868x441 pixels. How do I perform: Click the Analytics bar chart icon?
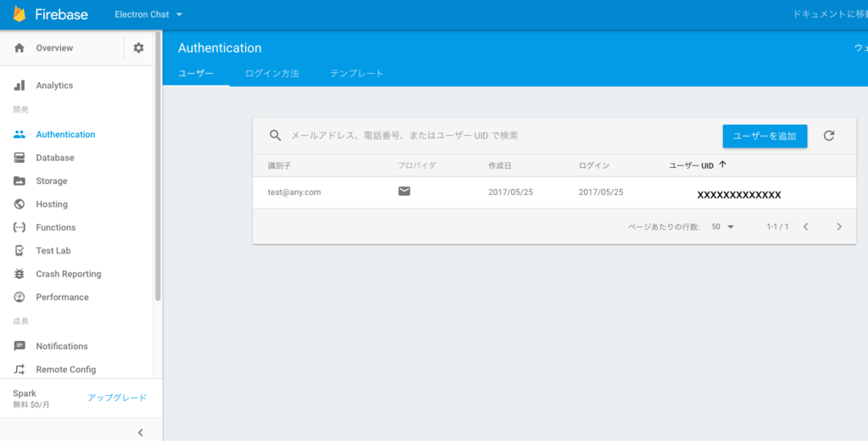pyautogui.click(x=19, y=86)
